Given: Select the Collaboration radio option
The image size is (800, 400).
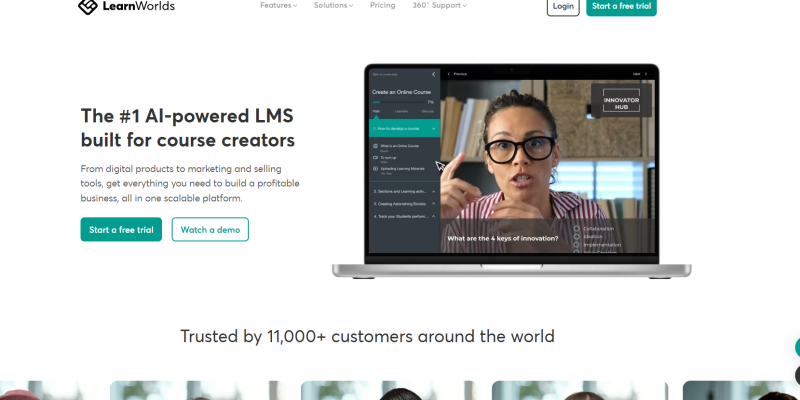Looking at the screenshot, I should (577, 229).
